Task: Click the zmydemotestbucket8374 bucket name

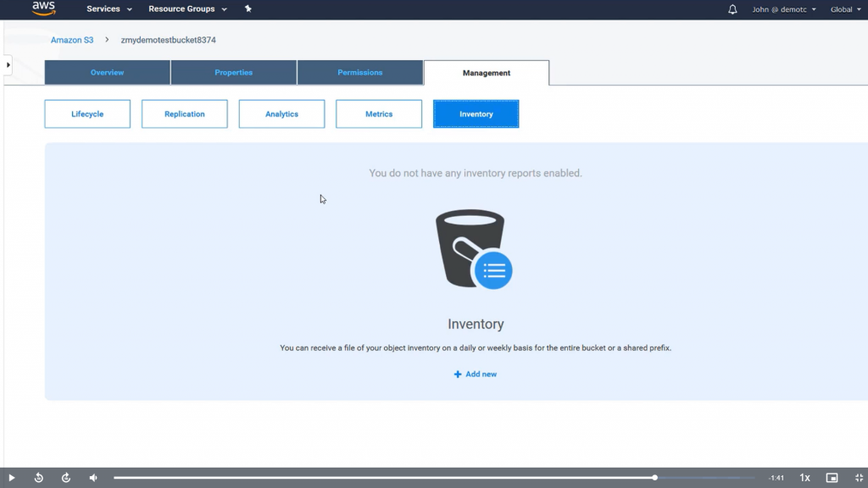Action: (x=169, y=40)
